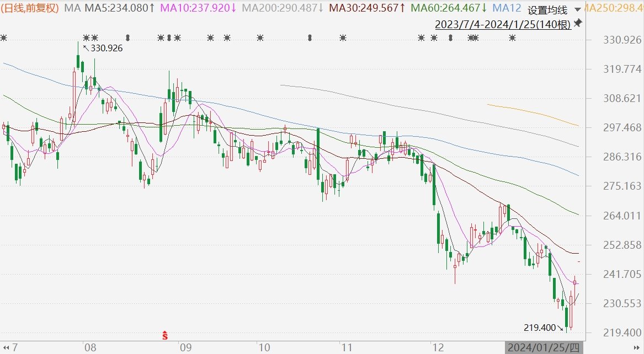The height and width of the screenshot is (354, 644).
Task: Click the 09 month label on time axis
Action: click(x=185, y=348)
